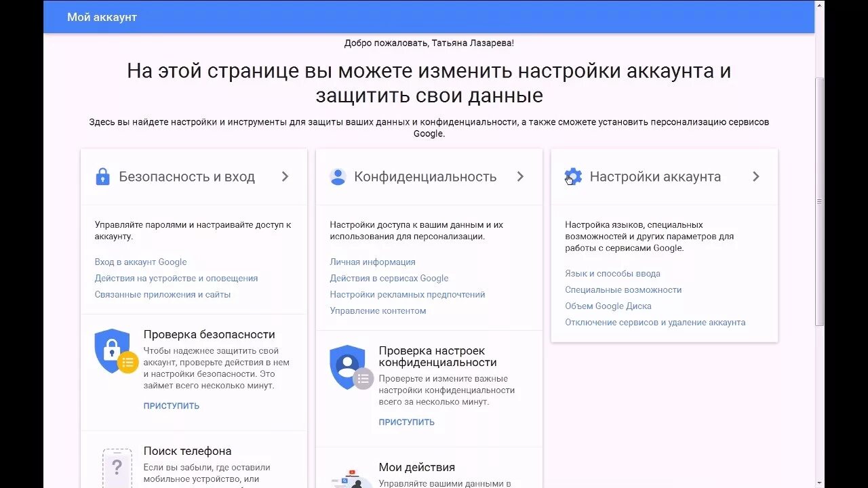Click ПРИСТУПИТЬ under Проверка настроек конфиденциальности
The image size is (868, 488).
click(407, 422)
